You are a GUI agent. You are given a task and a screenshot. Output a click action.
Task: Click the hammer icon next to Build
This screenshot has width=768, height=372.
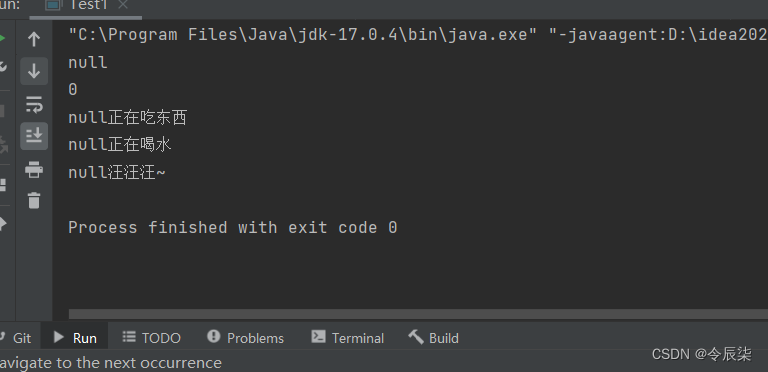coord(416,337)
